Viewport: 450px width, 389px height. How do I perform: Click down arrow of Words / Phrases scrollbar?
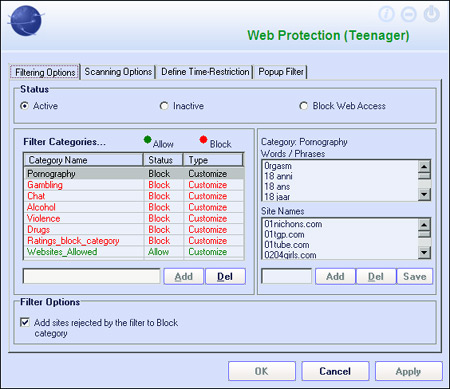(424, 194)
